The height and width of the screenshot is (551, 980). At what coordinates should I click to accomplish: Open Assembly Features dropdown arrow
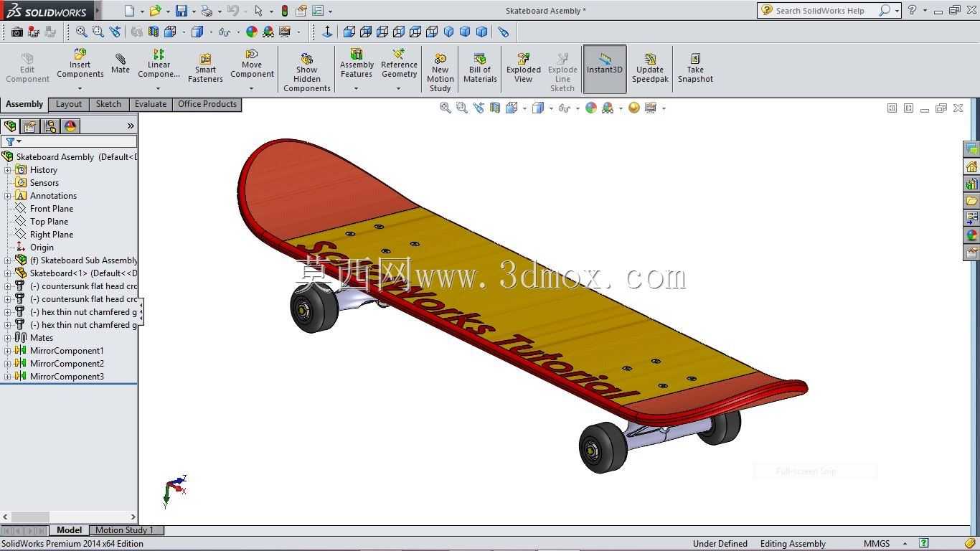point(357,88)
